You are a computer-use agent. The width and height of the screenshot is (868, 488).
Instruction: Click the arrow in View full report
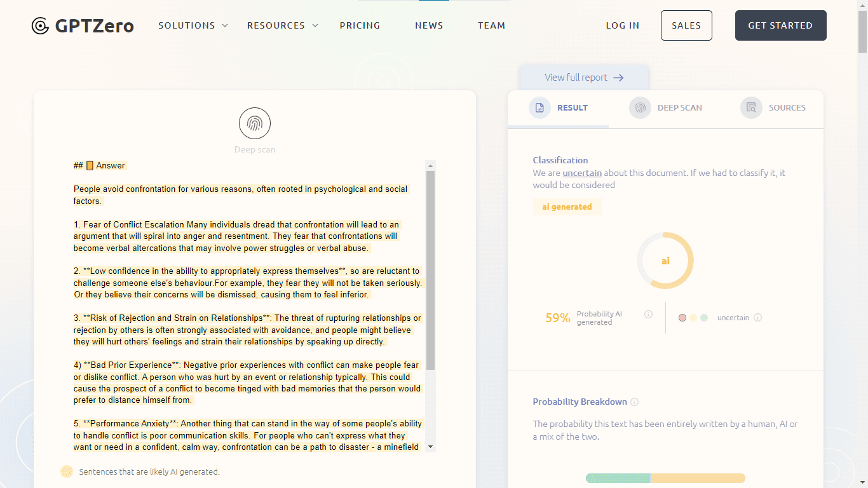[618, 78]
